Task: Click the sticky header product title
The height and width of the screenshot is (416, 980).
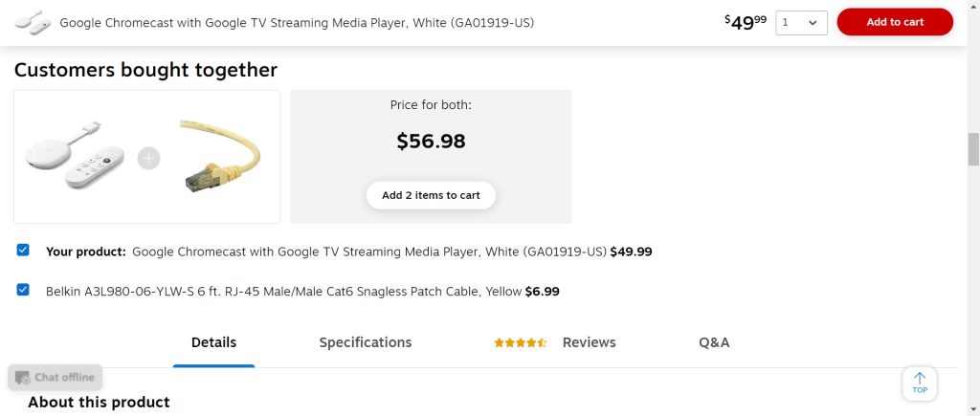Action: [x=297, y=22]
